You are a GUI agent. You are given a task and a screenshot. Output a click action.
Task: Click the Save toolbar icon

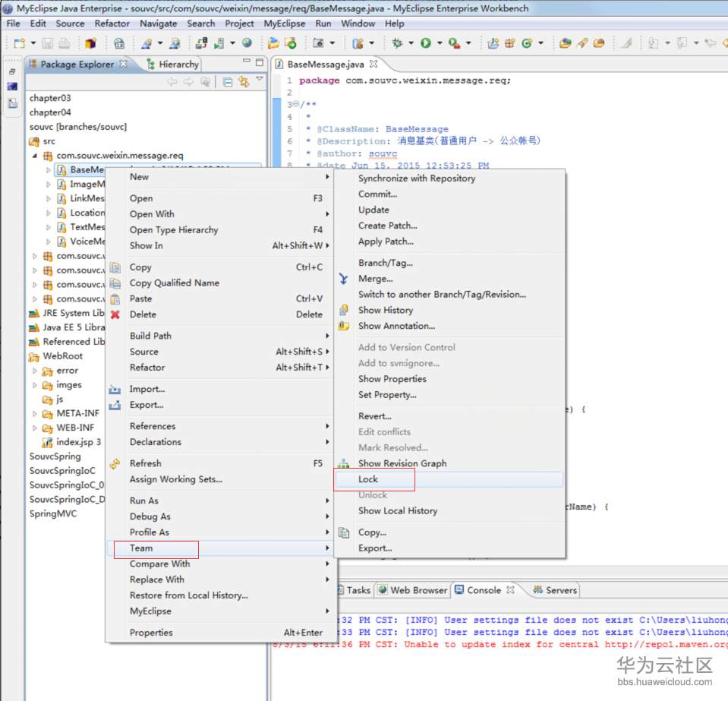[47, 43]
